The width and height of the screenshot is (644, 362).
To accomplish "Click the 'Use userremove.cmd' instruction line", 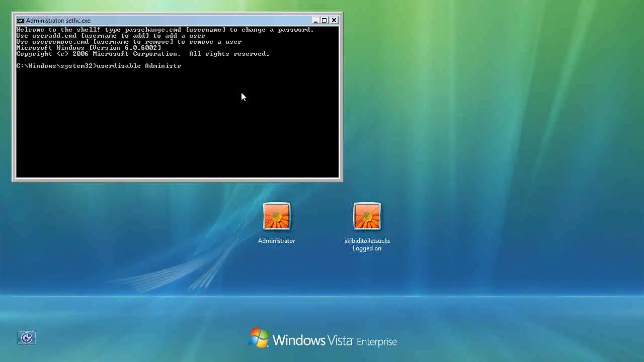I will [x=129, y=42].
